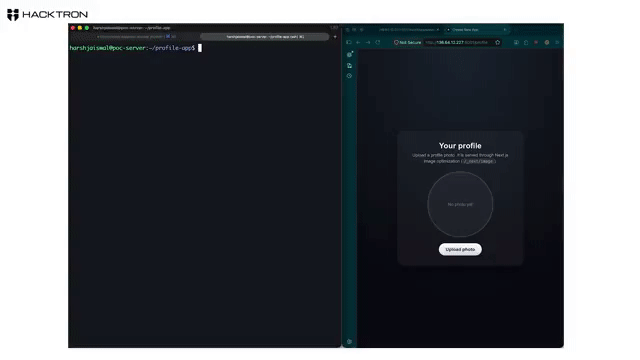Open the browser toolbar overflow chevron
640x360 pixels.
click(557, 42)
